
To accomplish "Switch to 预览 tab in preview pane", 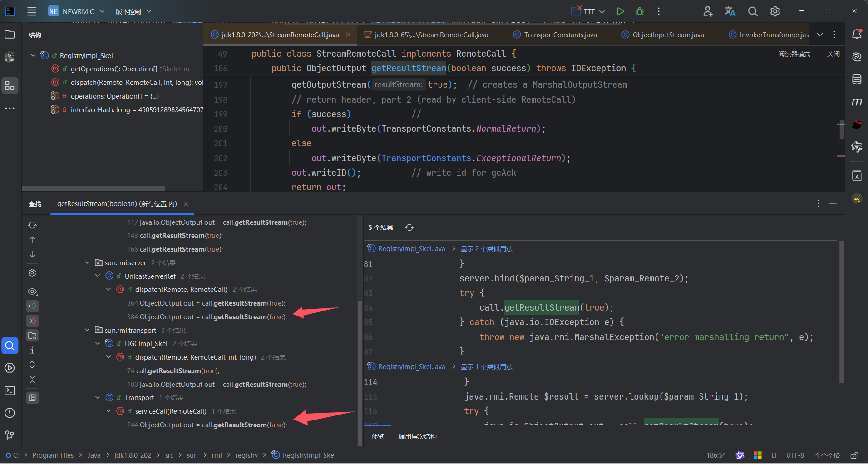I will coord(378,437).
